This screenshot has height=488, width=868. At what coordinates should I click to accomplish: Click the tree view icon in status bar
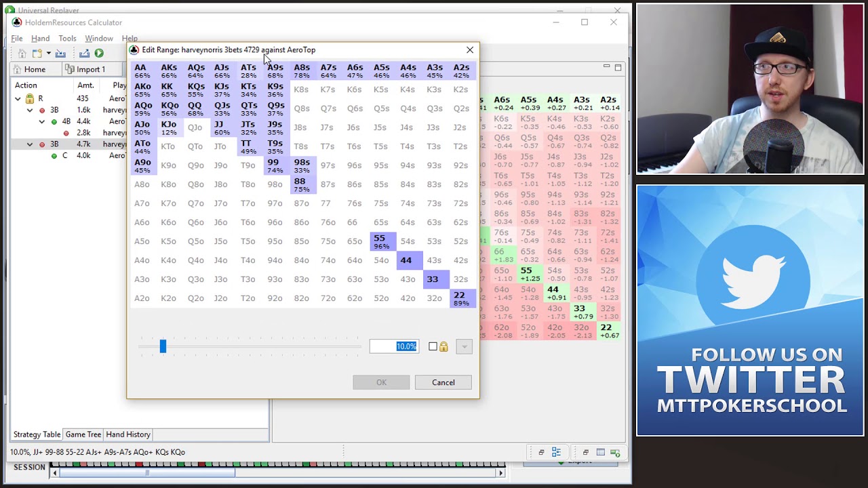coord(556,452)
